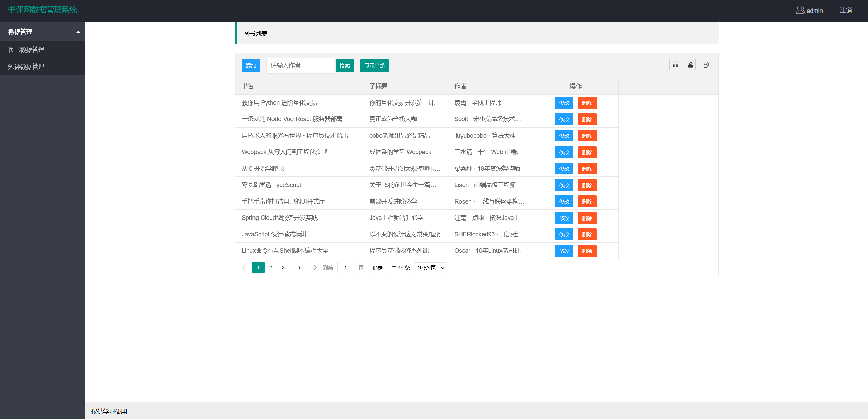Click 删除 for Linux命令行与Shell脚本编程大全

[x=587, y=251]
